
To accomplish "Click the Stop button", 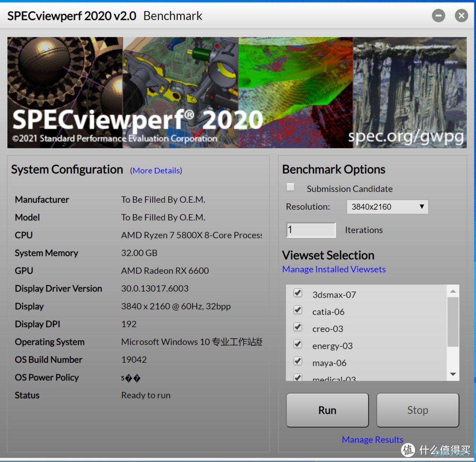I will (418, 410).
